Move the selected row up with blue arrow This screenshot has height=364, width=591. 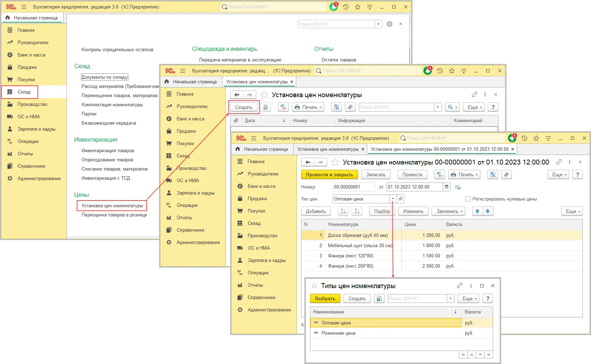477,211
